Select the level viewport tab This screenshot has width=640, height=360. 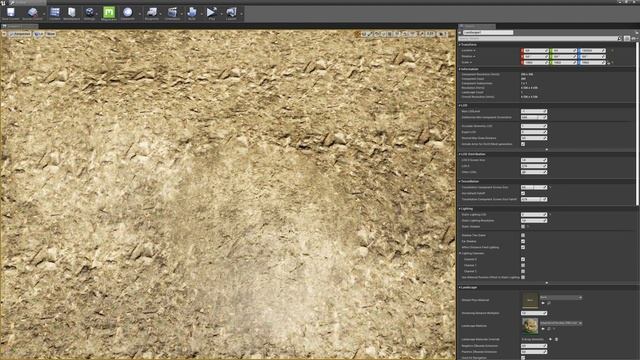click(x=20, y=26)
